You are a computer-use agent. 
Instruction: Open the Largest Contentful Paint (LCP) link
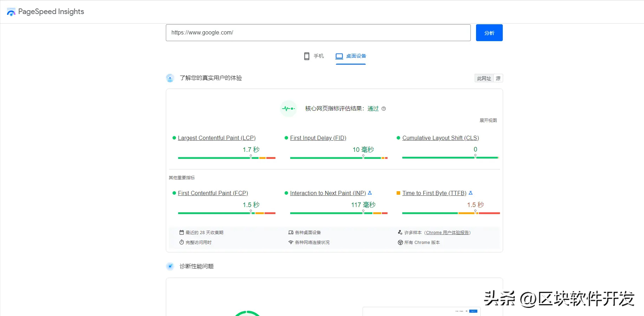(x=217, y=138)
